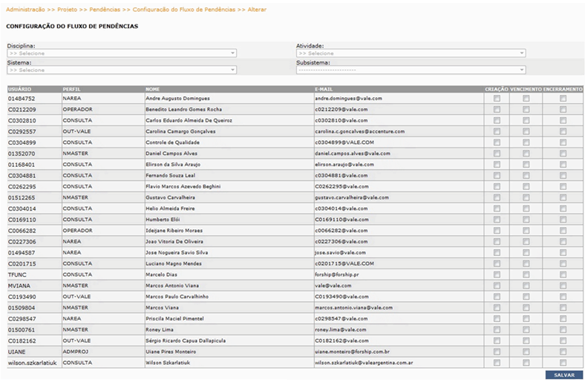Screen dimensions: 588x382
Task: Select user ID C0212209
Action: pos(22,109)
